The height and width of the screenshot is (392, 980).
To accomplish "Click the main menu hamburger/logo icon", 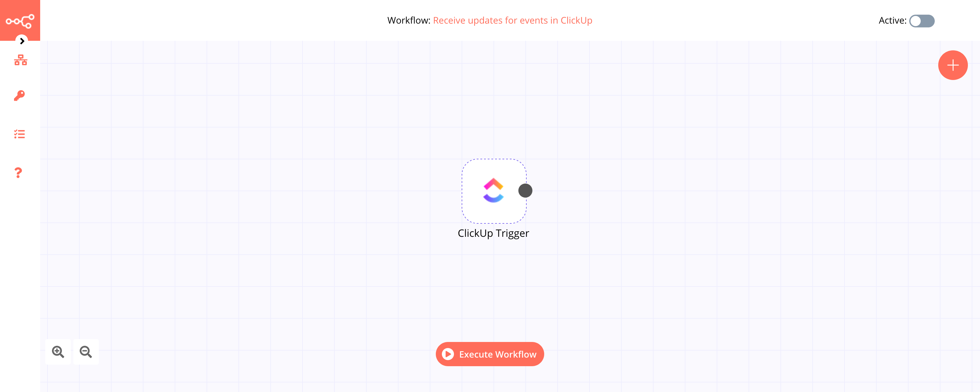I will 20,21.
